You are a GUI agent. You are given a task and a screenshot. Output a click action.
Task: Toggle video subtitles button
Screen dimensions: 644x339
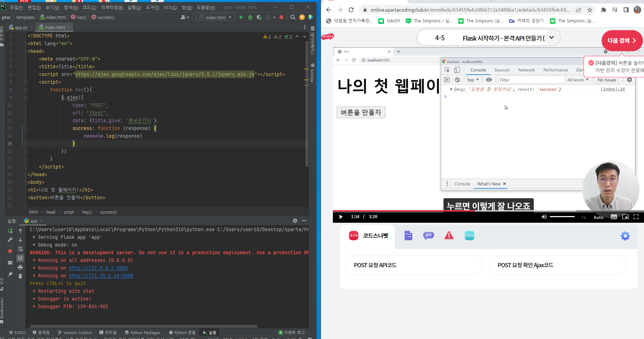[x=614, y=217]
